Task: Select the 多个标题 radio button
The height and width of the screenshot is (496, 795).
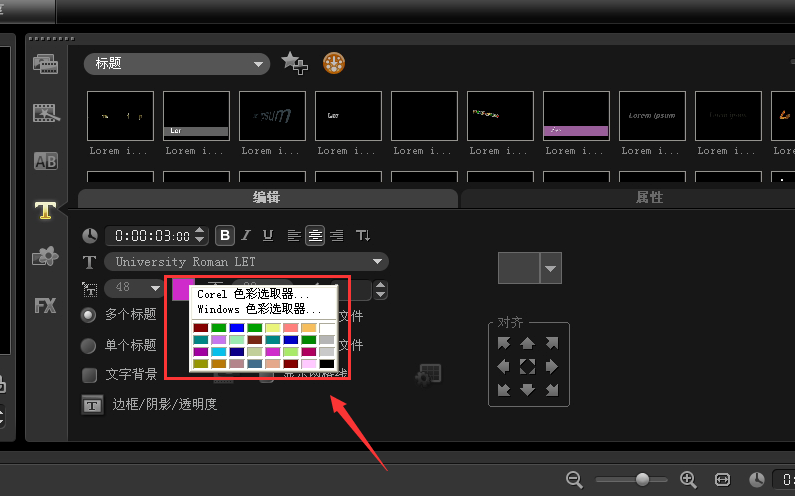Action: point(89,314)
